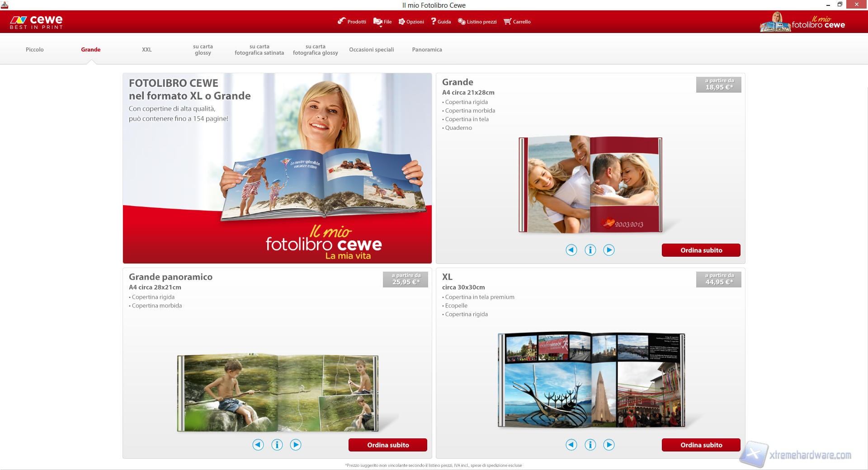Show info for Grande book
868x470 pixels.
point(590,250)
